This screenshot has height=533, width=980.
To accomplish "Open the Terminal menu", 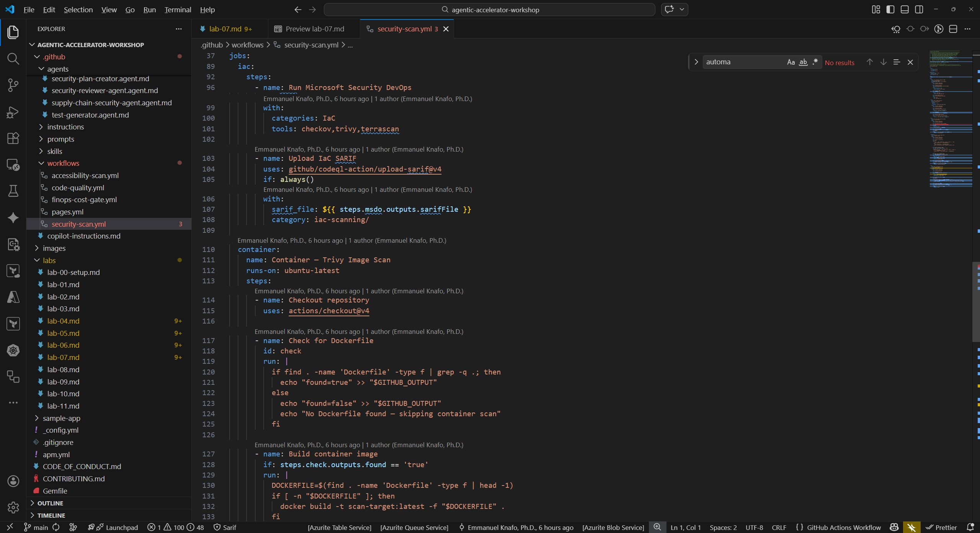I will pos(177,9).
